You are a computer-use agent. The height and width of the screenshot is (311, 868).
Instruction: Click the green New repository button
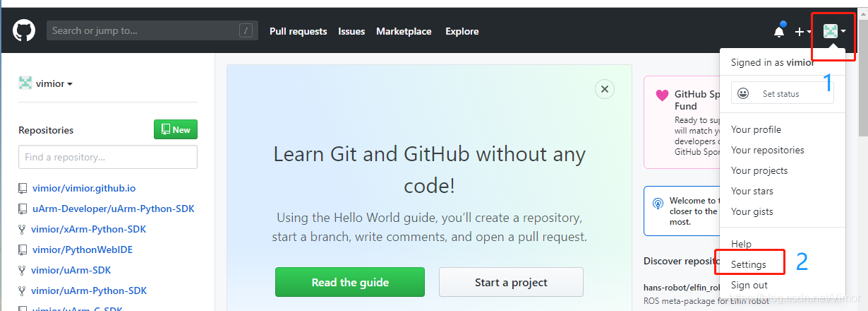[x=176, y=129]
